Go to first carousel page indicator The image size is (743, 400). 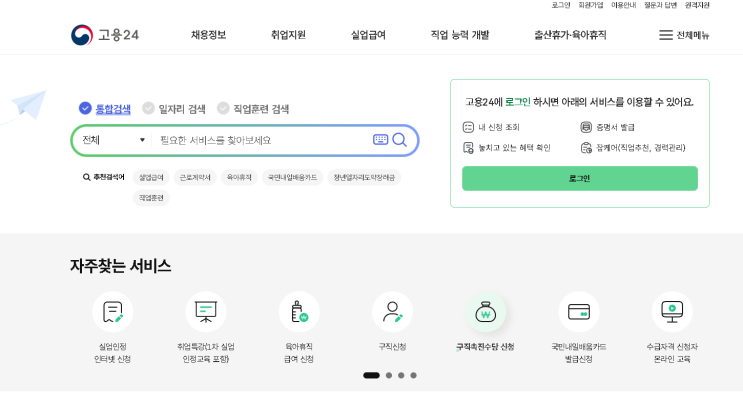click(372, 375)
